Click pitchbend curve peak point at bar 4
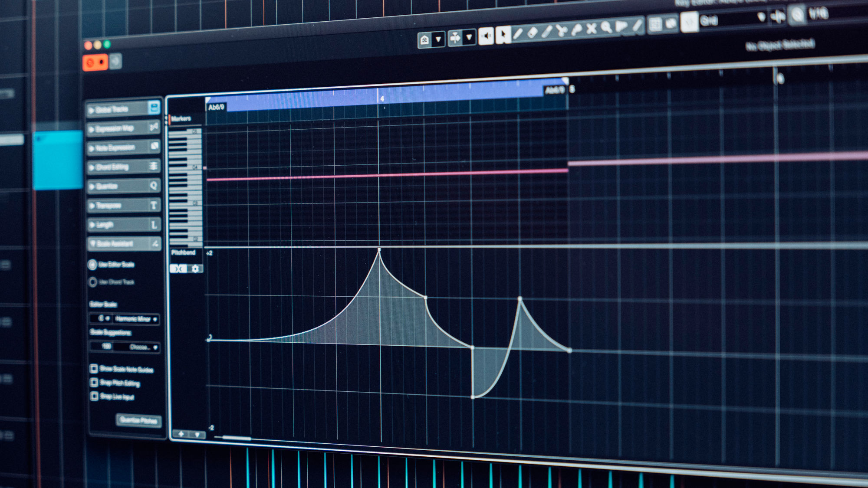Viewport: 868px width, 488px height. [379, 250]
